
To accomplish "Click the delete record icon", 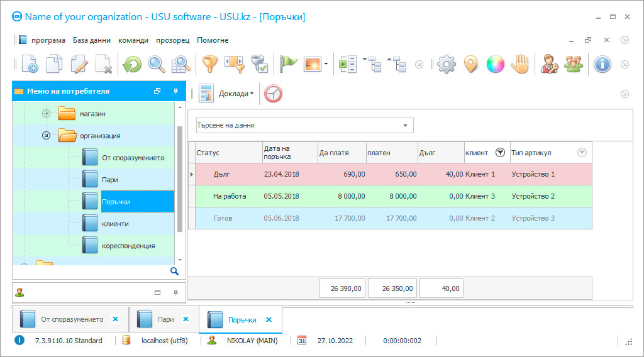I will 103,64.
